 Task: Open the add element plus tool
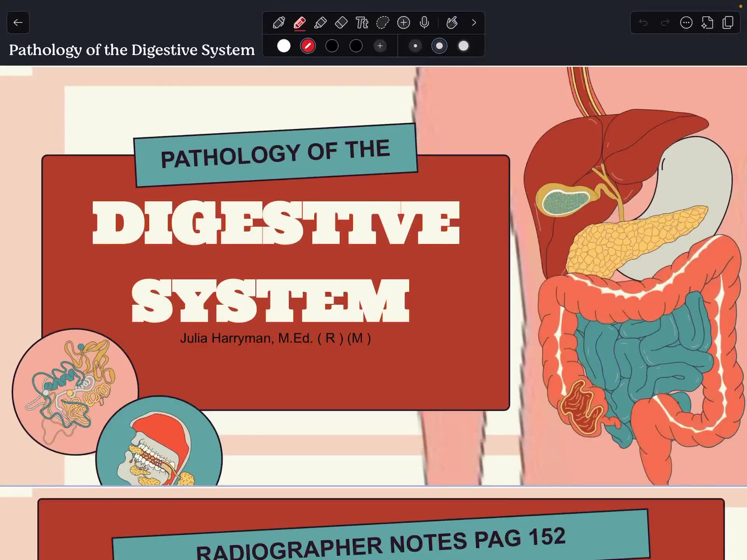coord(403,23)
